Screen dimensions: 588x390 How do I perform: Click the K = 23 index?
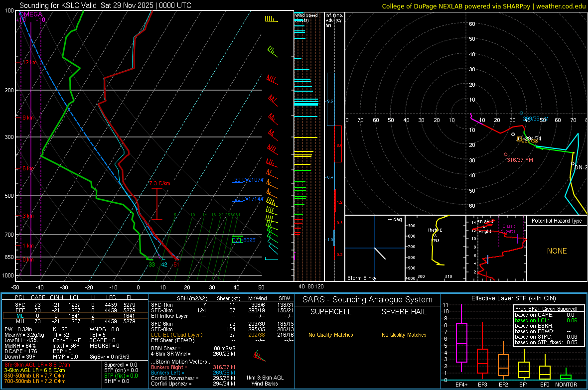point(60,329)
